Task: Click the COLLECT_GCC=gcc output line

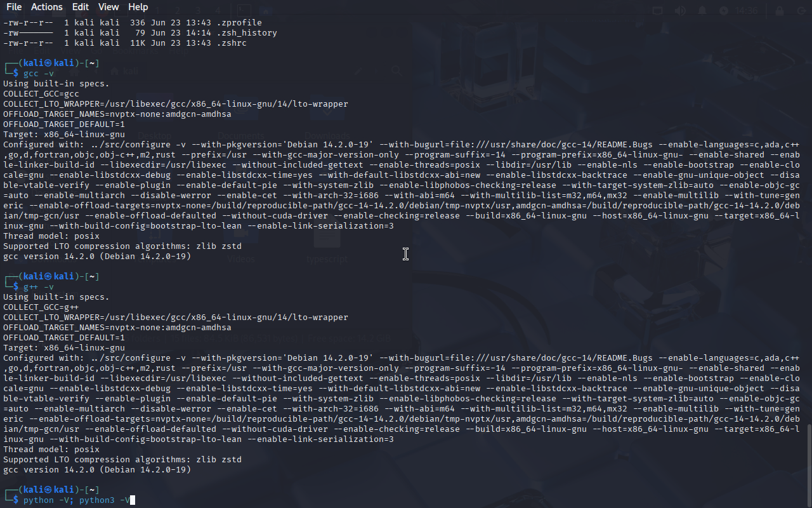Action: tap(41, 94)
